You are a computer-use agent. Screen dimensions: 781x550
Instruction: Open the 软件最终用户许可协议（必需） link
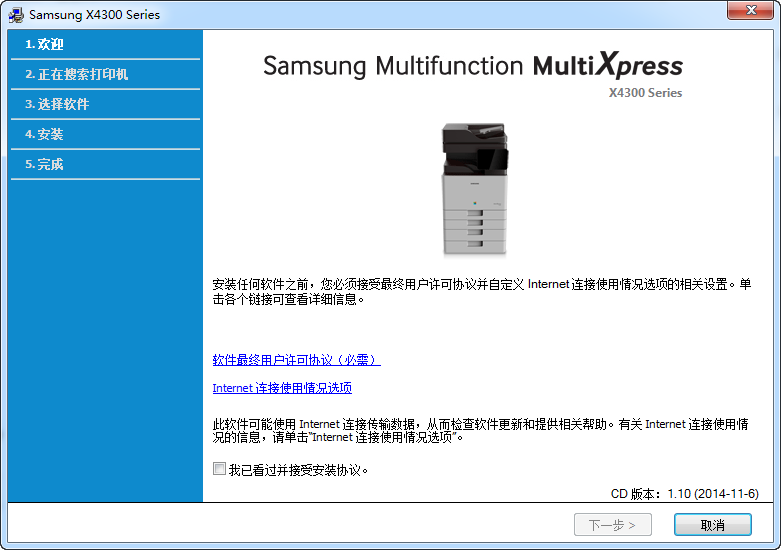click(296, 360)
